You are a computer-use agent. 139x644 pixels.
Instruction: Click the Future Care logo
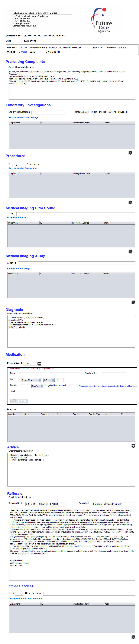[x=103, y=20]
